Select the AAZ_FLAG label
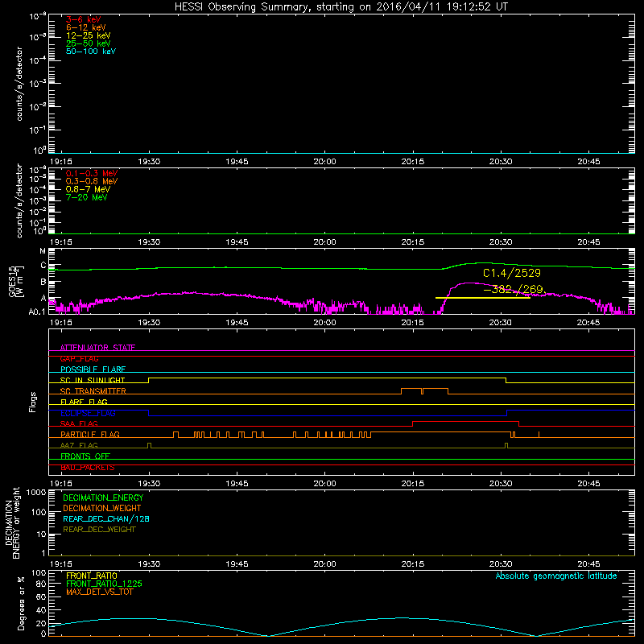The image size is (644, 644). [x=79, y=445]
